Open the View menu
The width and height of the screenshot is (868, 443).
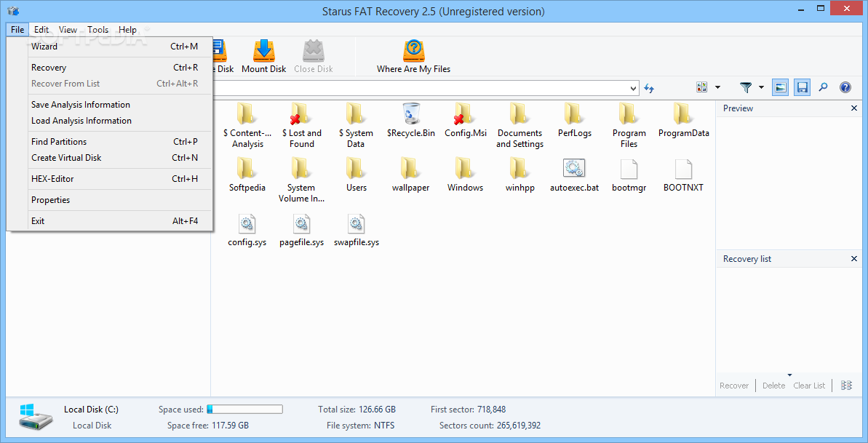pyautogui.click(x=68, y=30)
